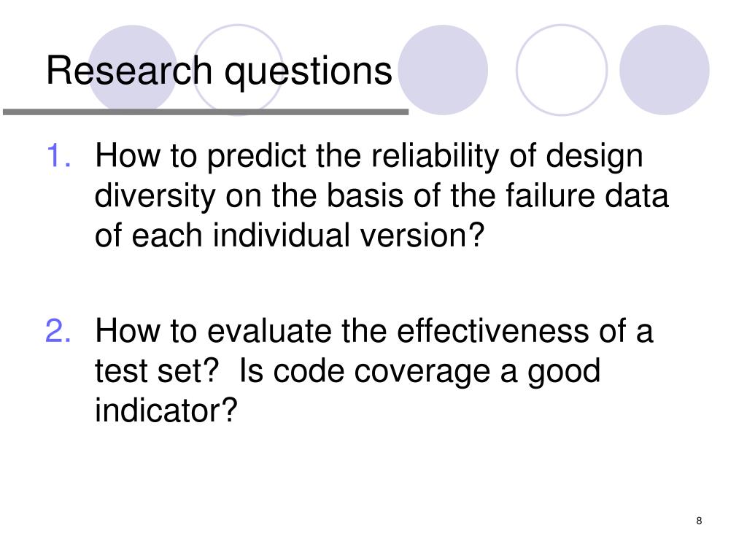The image size is (747, 560).
Task: Click the gray horizontal rule under the title
Action: 206,112
